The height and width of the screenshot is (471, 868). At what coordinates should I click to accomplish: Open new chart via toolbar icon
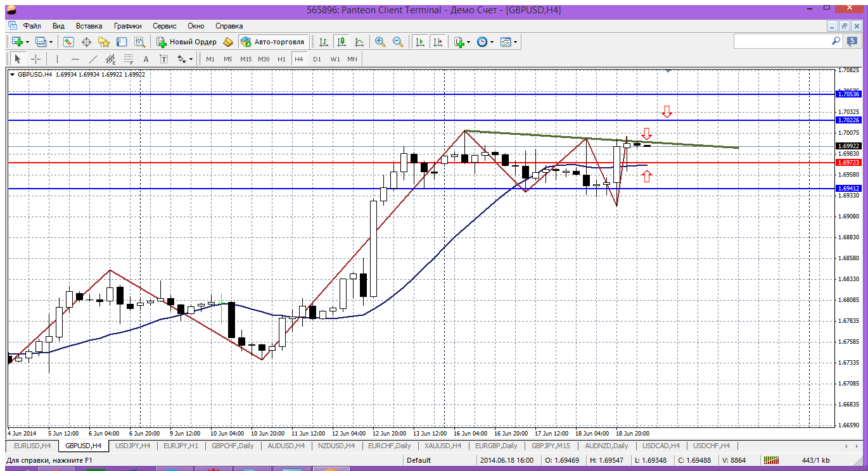pyautogui.click(x=17, y=42)
